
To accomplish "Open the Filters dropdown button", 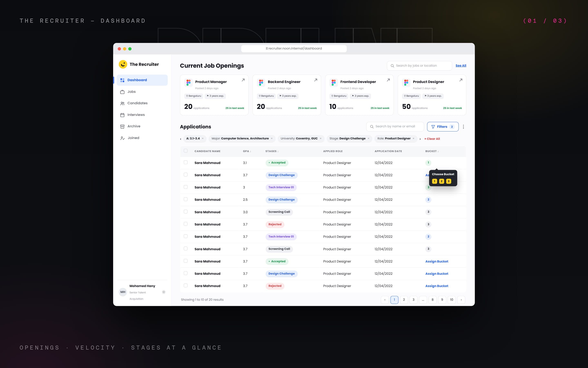I will [443, 127].
